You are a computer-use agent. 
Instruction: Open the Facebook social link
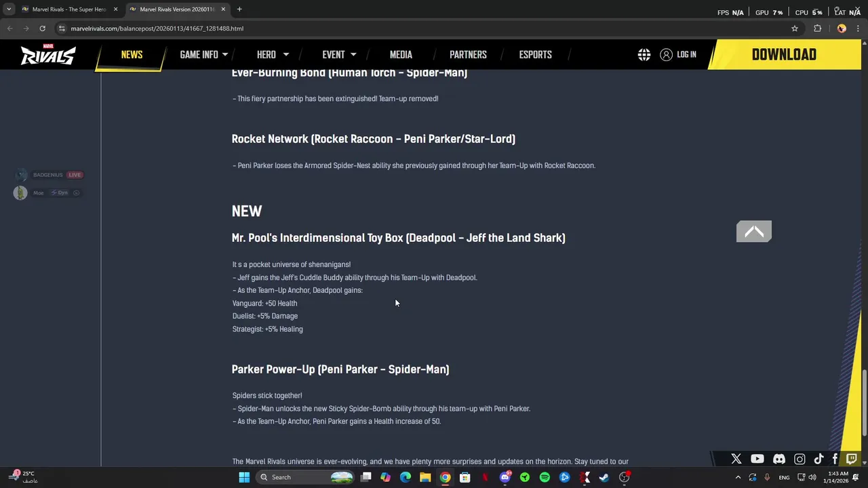point(835,459)
